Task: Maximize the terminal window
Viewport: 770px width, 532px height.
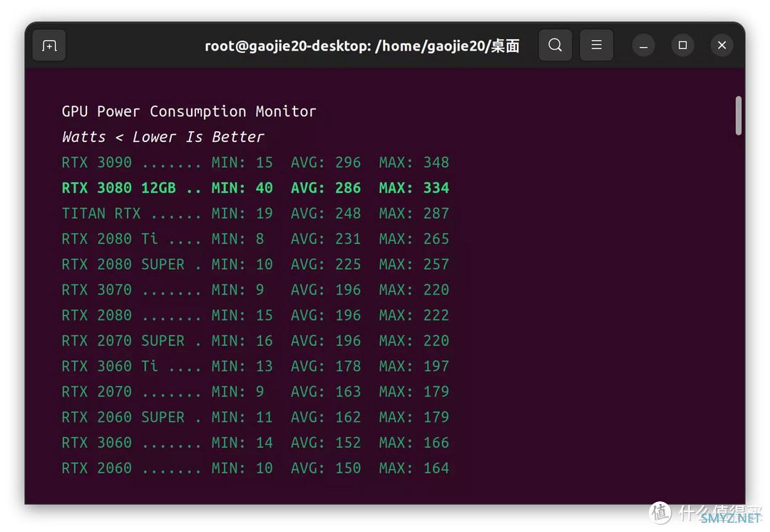Action: tap(682, 46)
